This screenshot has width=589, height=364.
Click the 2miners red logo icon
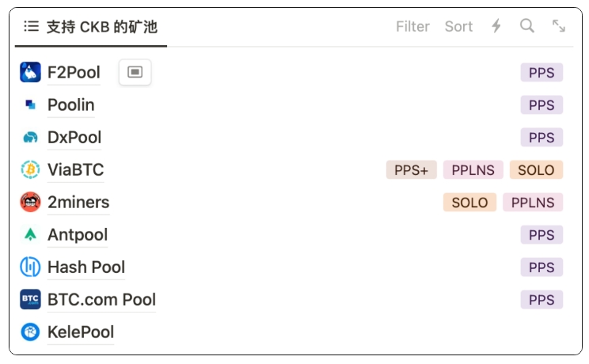pyautogui.click(x=30, y=202)
